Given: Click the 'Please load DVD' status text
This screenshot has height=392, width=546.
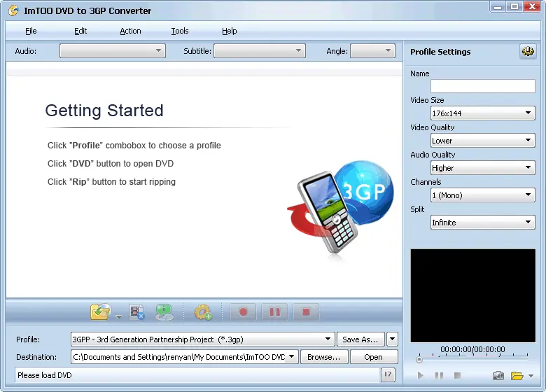Looking at the screenshot, I should click(45, 375).
